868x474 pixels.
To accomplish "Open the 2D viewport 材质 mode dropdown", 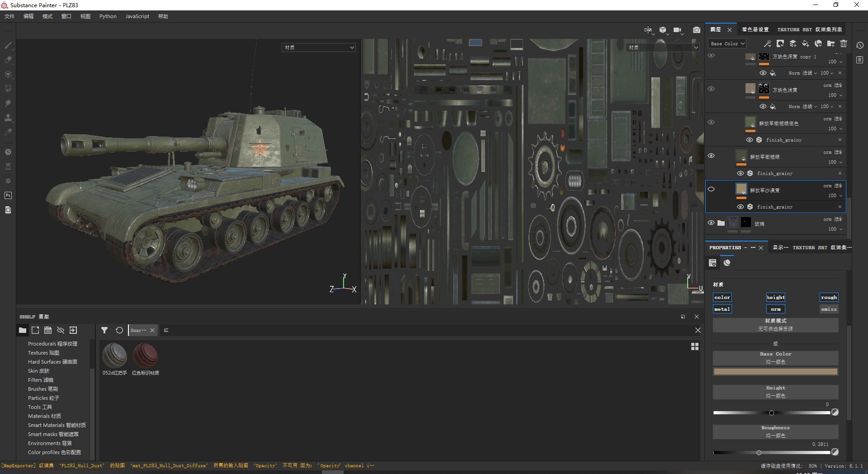I will point(663,47).
